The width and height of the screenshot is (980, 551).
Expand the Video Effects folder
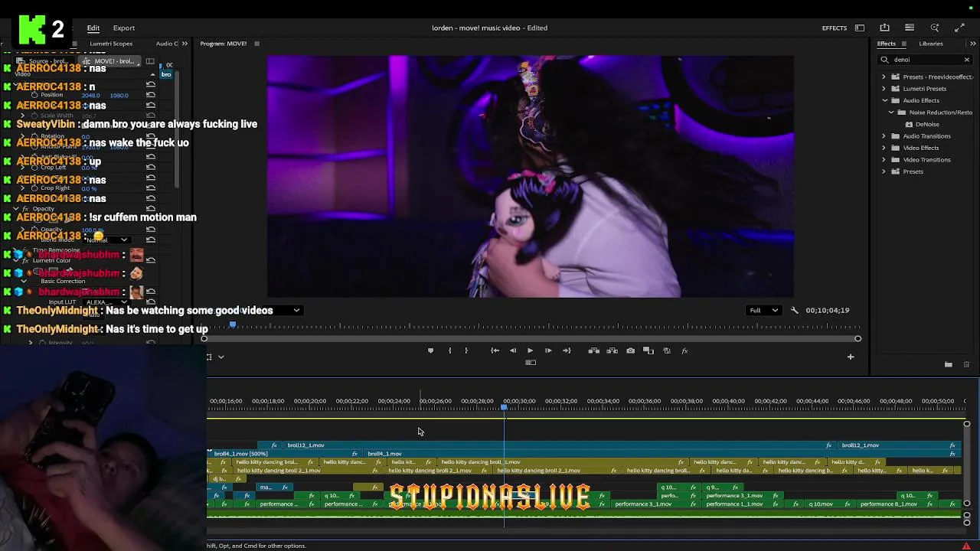coord(884,148)
